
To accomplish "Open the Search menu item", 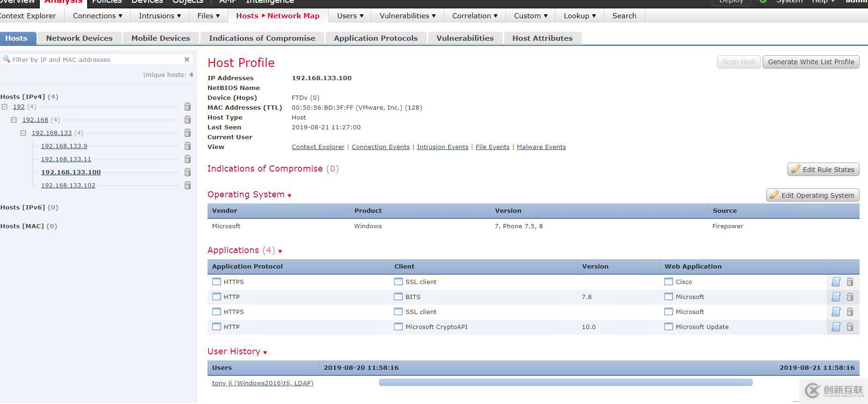I will tap(624, 15).
